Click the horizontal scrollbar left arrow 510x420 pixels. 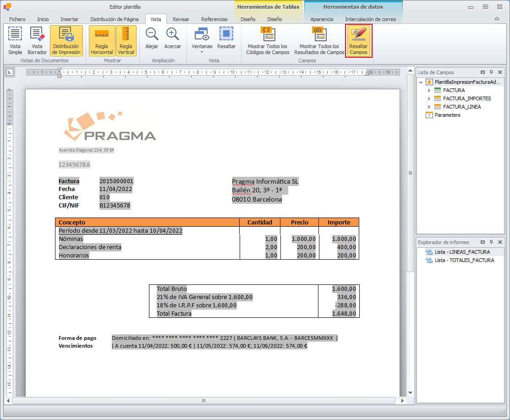tap(8, 400)
